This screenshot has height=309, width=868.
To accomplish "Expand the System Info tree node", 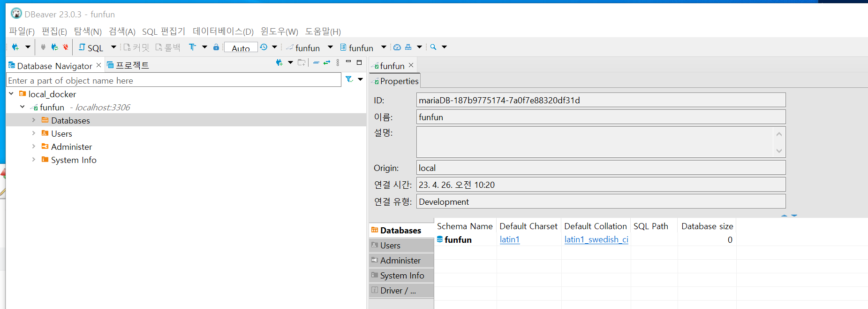I will coord(34,160).
